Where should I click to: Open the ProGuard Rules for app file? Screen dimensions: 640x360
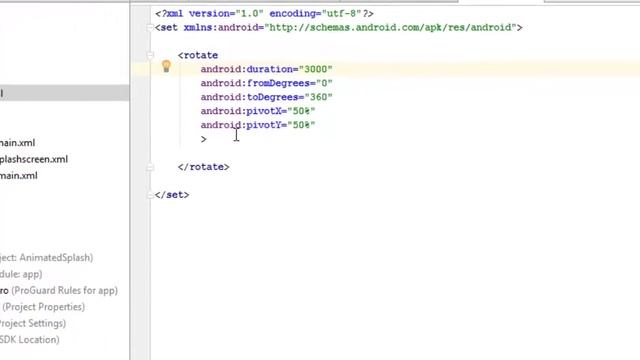[x=59, y=290]
